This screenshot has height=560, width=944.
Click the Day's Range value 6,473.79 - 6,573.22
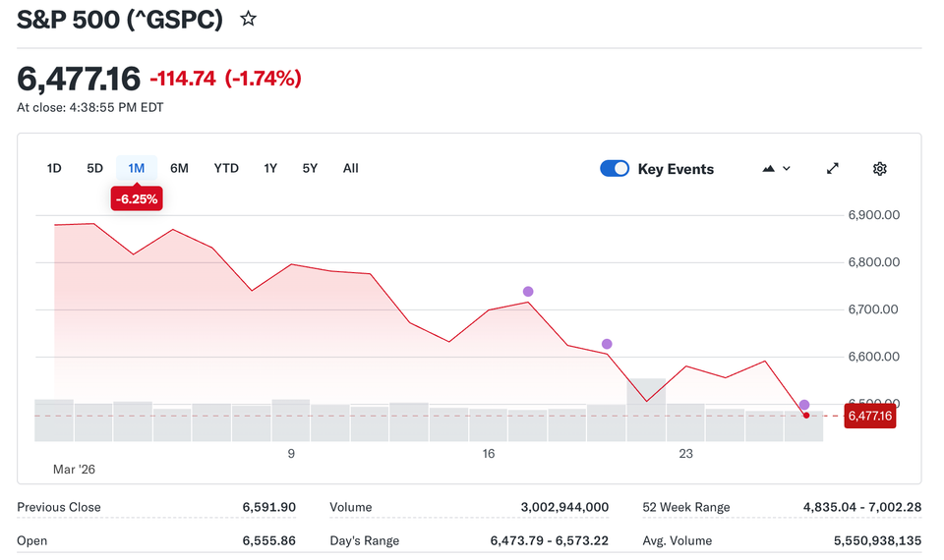[x=550, y=540]
